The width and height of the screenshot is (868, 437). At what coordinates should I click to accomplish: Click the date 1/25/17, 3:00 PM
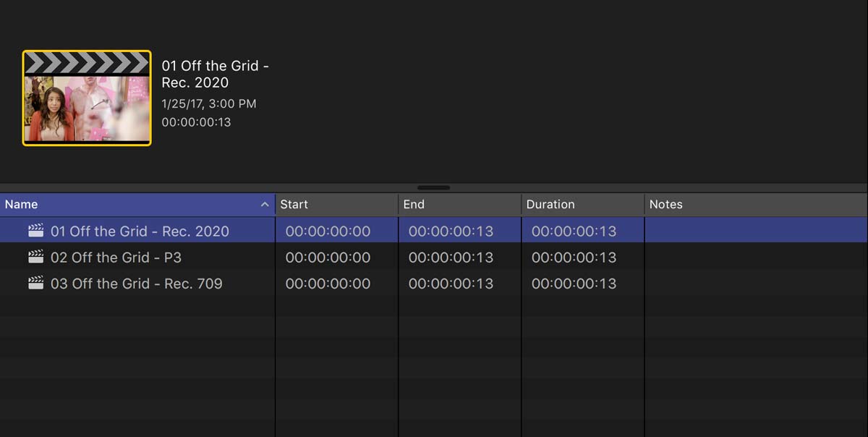pyautogui.click(x=209, y=103)
